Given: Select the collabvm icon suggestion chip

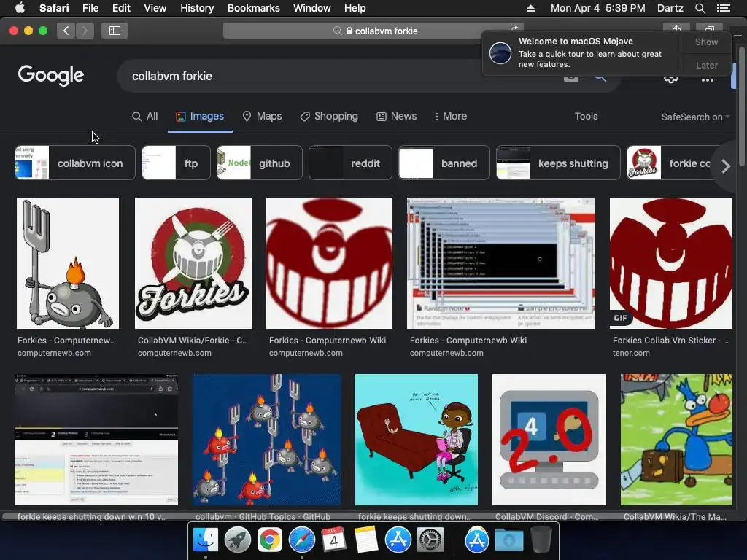Looking at the screenshot, I should coord(75,163).
